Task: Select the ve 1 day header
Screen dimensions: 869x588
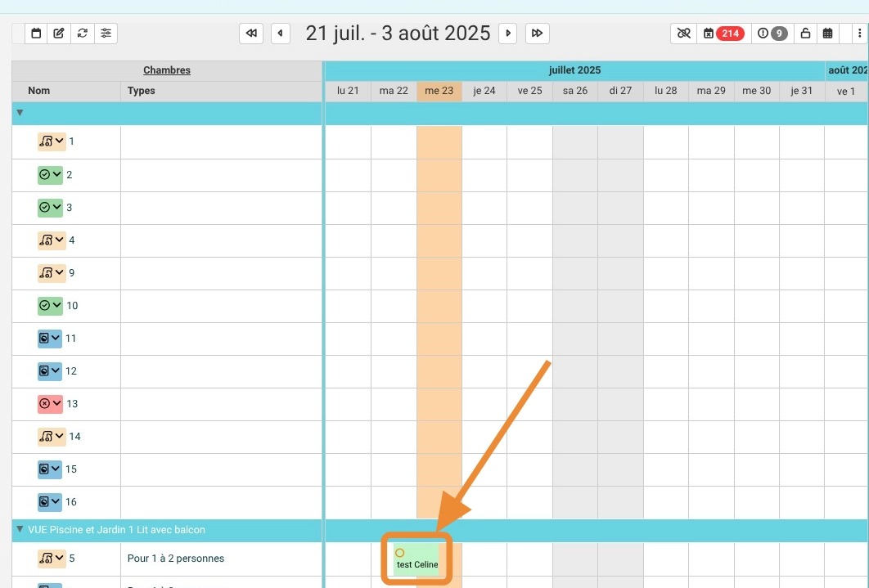Action: click(x=846, y=92)
